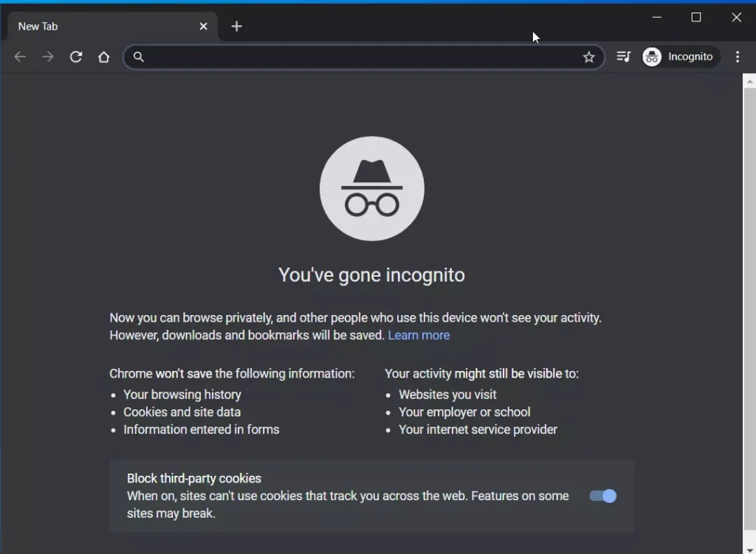Screen dimensions: 756x554
Task: Focus the address bar search field
Action: click(x=364, y=57)
